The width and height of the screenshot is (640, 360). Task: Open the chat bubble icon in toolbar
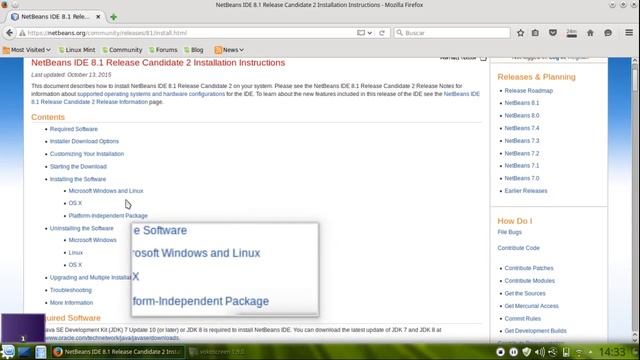[608, 33]
